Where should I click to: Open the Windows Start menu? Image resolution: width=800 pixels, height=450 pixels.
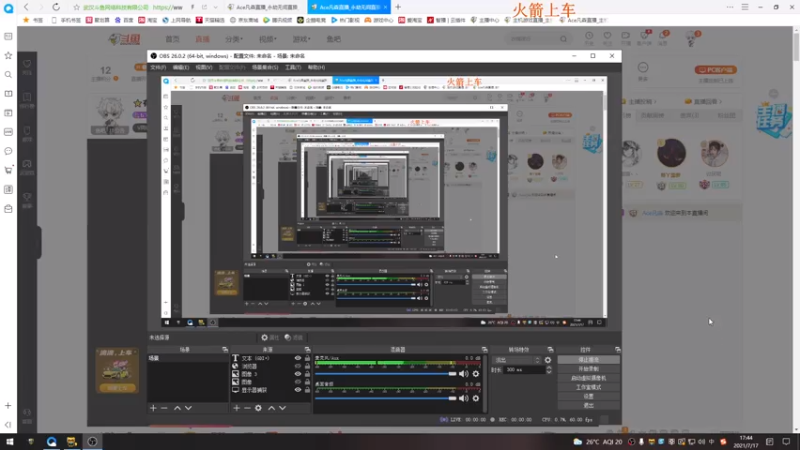coord(10,442)
